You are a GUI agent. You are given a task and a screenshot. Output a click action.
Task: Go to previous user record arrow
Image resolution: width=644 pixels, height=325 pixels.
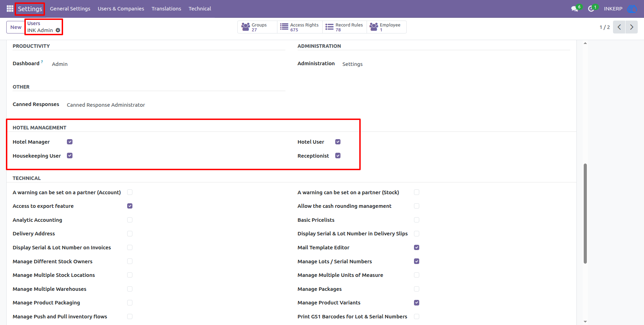pos(619,27)
